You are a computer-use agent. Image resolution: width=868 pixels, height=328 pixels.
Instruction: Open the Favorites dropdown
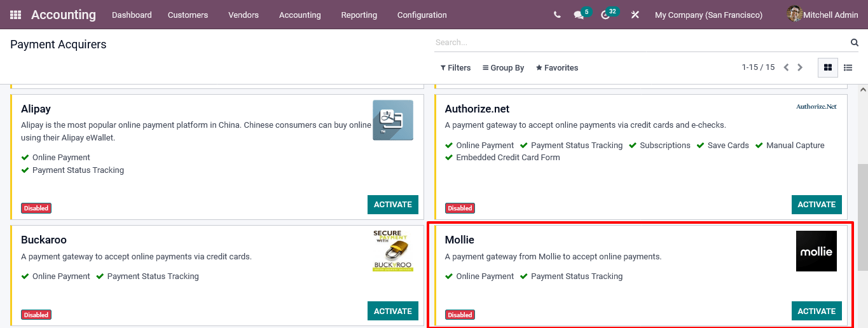point(557,68)
